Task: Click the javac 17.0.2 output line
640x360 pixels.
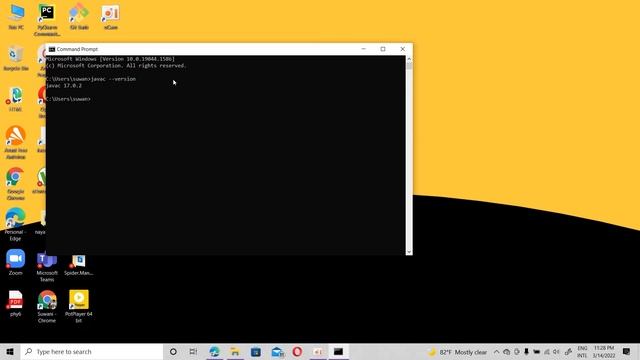Action: tap(64, 86)
